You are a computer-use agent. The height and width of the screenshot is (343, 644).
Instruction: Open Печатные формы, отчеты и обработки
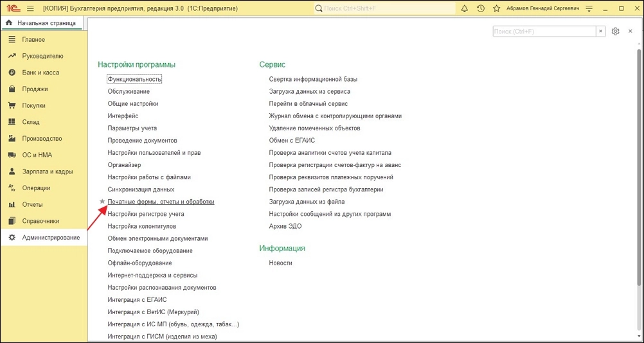click(161, 202)
